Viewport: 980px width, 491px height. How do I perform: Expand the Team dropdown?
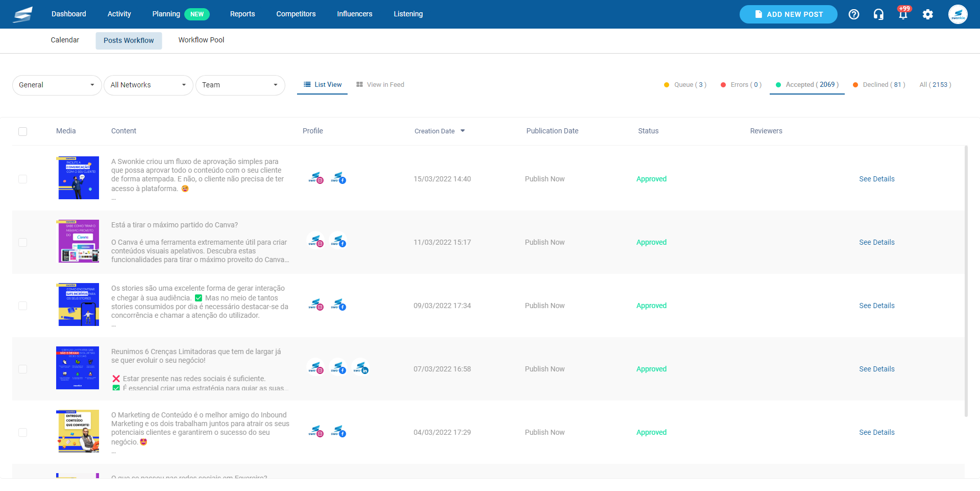click(240, 85)
